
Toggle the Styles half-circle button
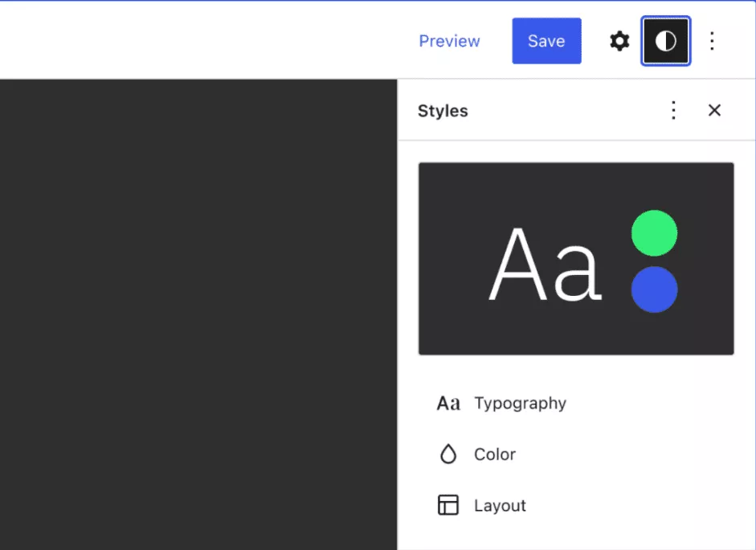pyautogui.click(x=666, y=41)
